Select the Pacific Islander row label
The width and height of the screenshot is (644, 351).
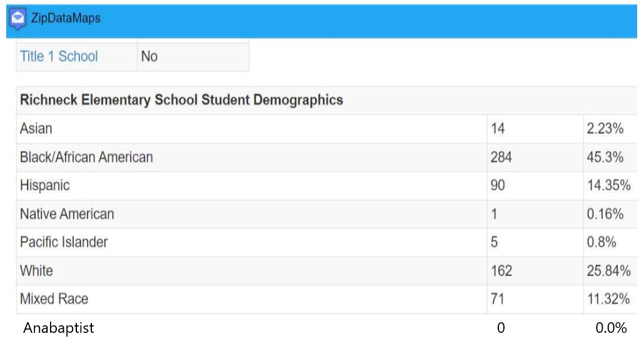(x=64, y=242)
